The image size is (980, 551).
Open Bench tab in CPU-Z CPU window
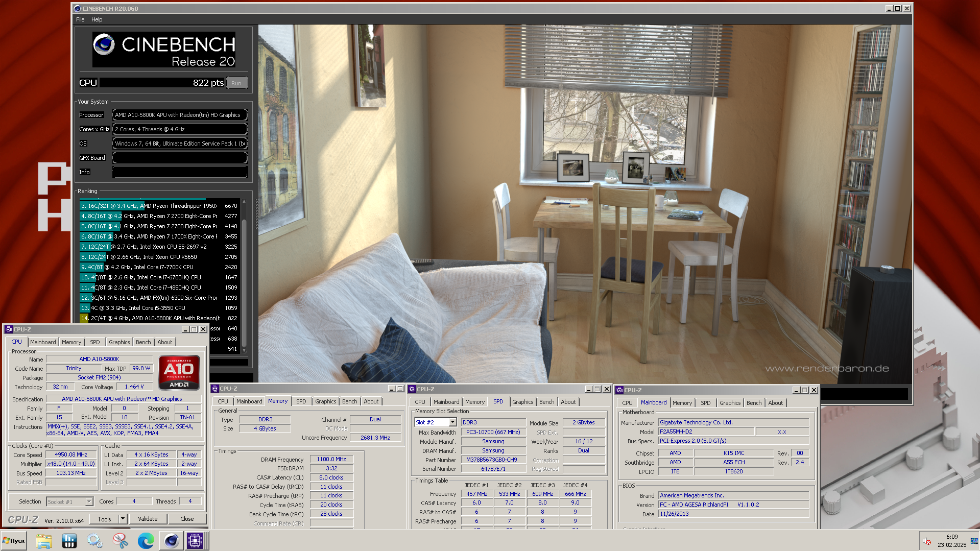pyautogui.click(x=144, y=342)
